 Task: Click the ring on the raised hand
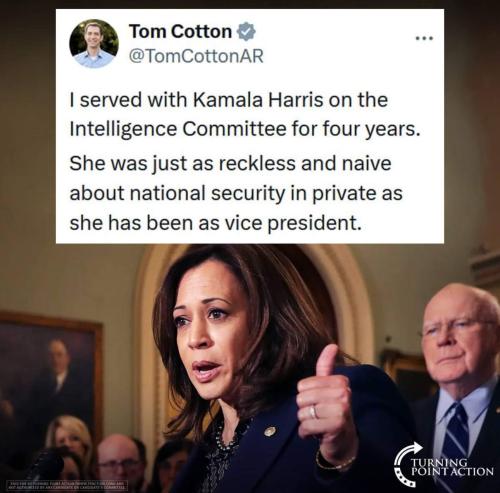coord(314,412)
